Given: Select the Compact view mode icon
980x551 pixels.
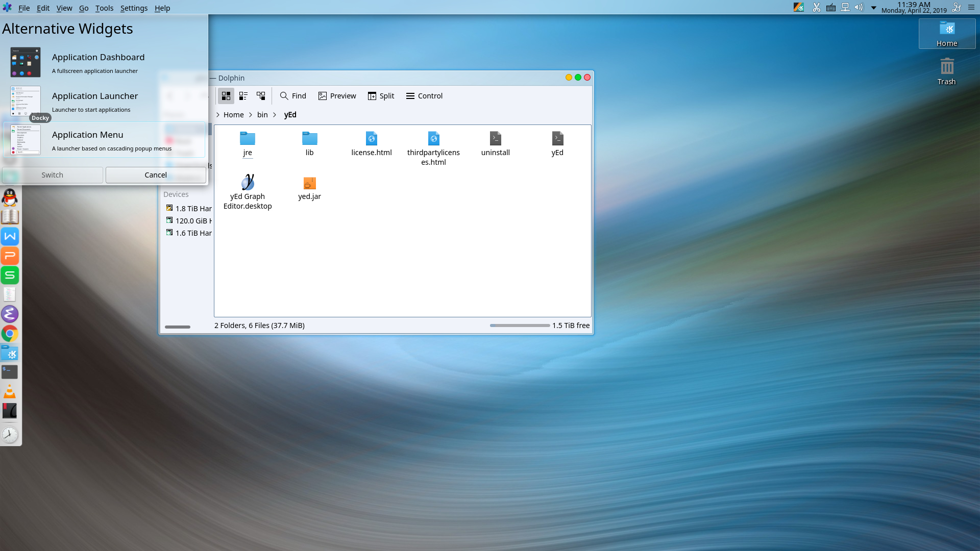Looking at the screenshot, I should 243,96.
